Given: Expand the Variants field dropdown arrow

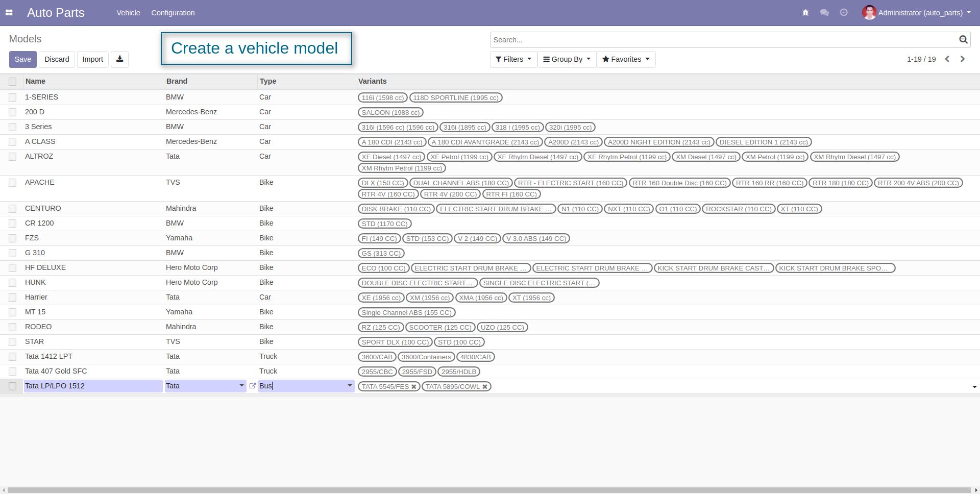Looking at the screenshot, I should 974,387.
